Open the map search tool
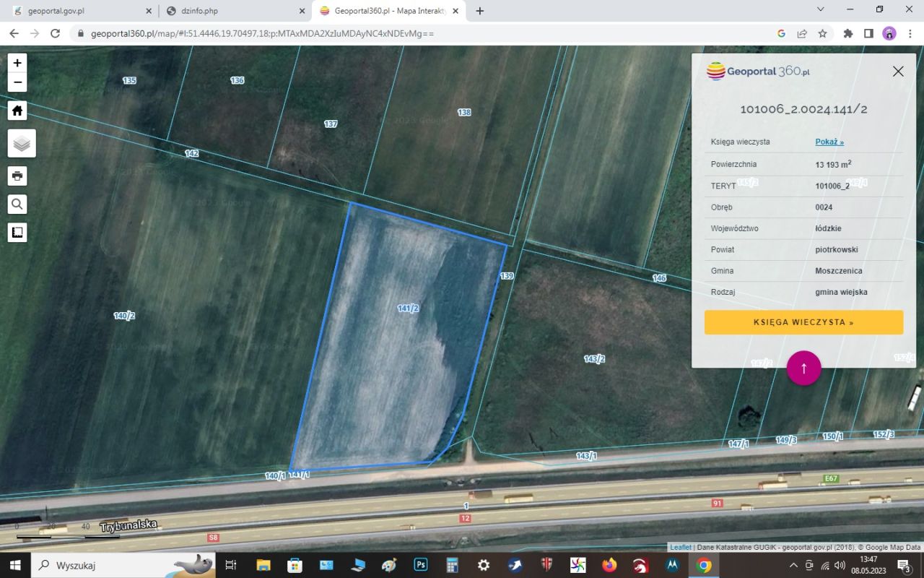924x578 pixels. pyautogui.click(x=17, y=204)
